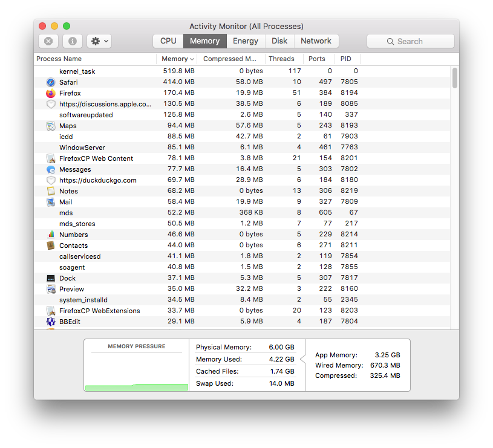
Task: Click Maps' 57.6 MB compressed value
Action: point(249,125)
